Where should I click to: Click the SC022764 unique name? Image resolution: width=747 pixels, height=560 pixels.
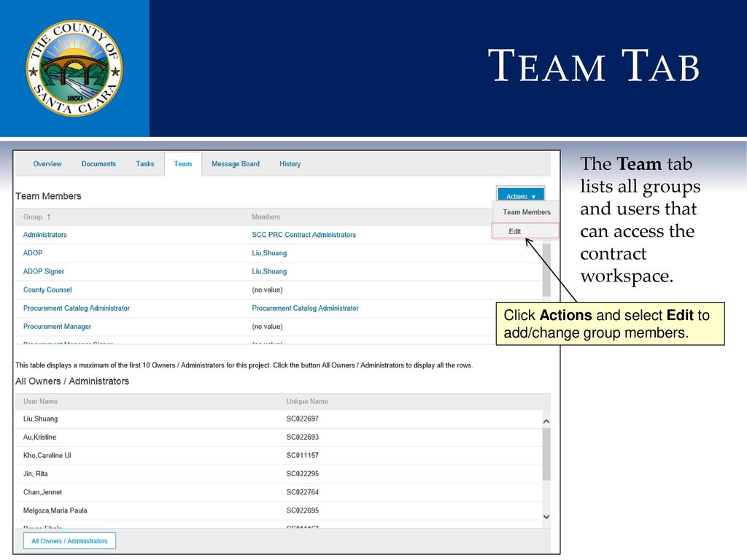point(303,492)
